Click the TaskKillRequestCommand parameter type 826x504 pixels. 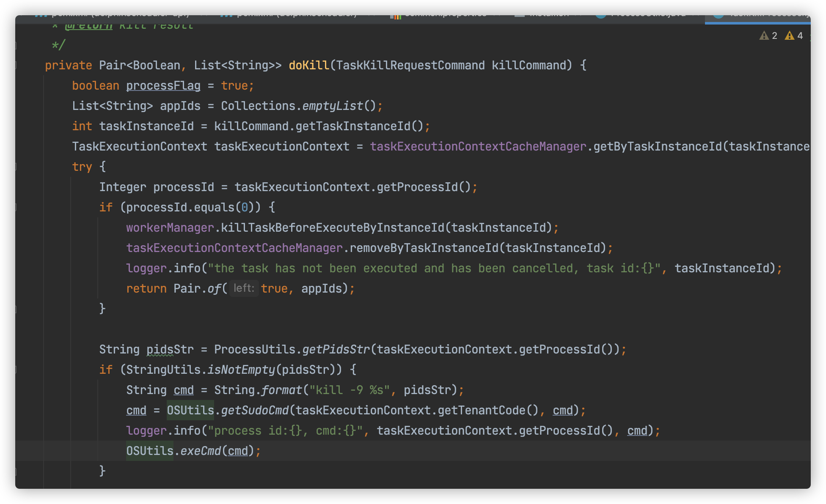click(410, 65)
